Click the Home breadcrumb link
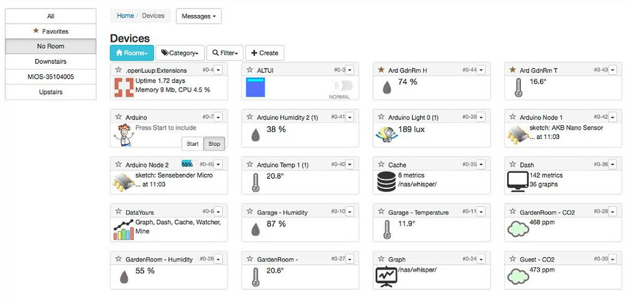This screenshot has width=644, height=301. point(125,16)
